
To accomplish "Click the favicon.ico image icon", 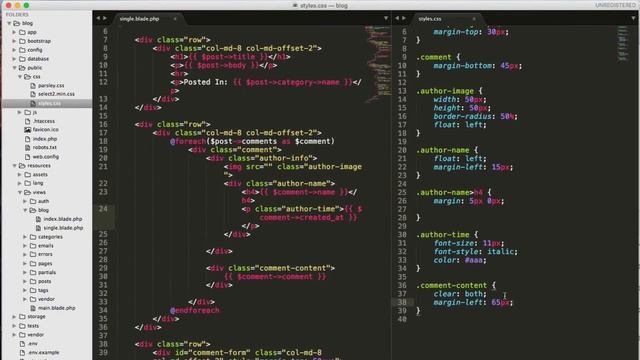I will [x=28, y=130].
